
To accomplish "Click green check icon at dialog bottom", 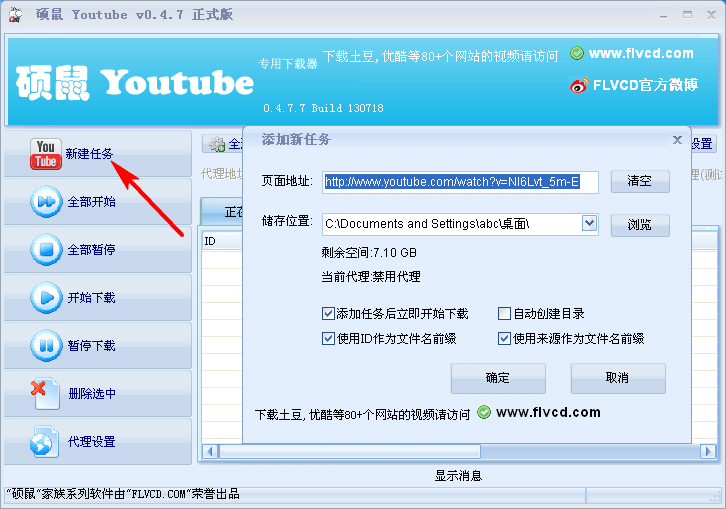I will (x=484, y=412).
